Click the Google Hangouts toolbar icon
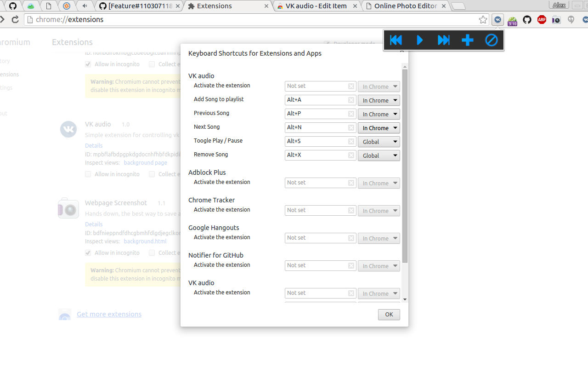This screenshot has height=368, width=588. pyautogui.click(x=571, y=20)
